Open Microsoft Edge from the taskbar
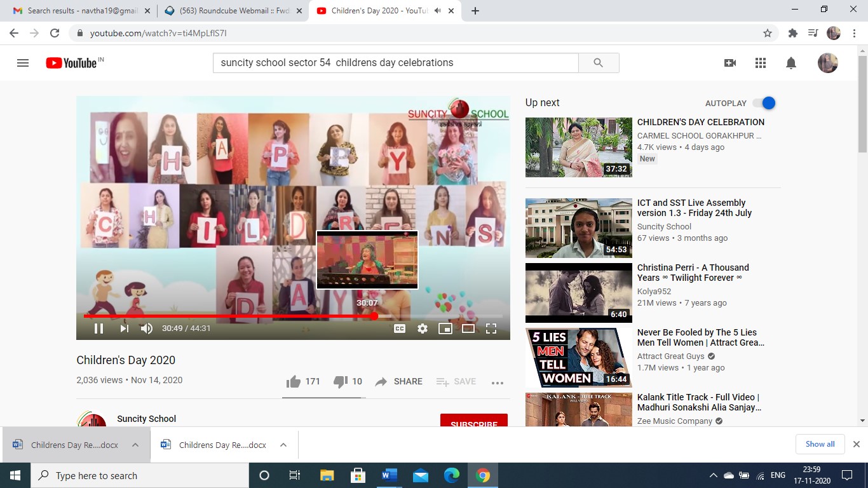Image resolution: width=868 pixels, height=488 pixels. click(452, 475)
